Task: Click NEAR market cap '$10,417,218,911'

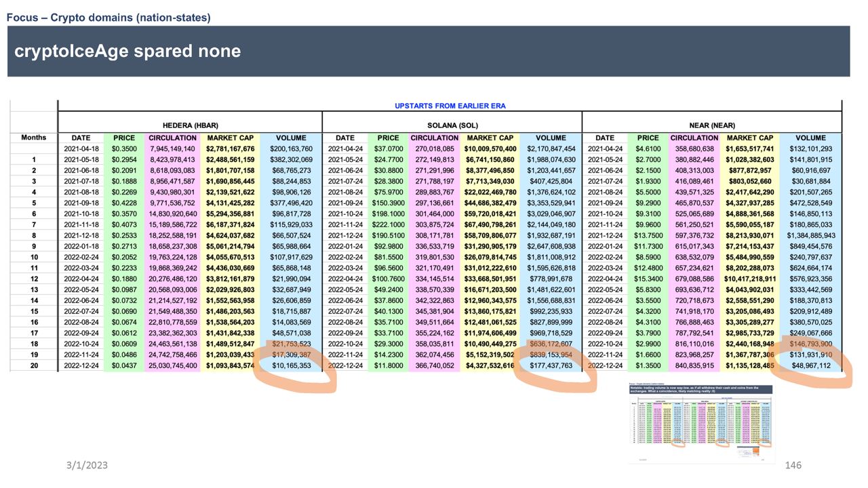Action: 751,279
